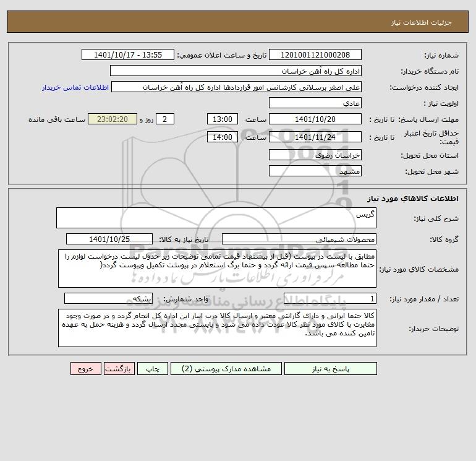The image size is (476, 461).
Task: Click the announcement date field 1401/10/17 - 13:55
Action: (x=128, y=54)
